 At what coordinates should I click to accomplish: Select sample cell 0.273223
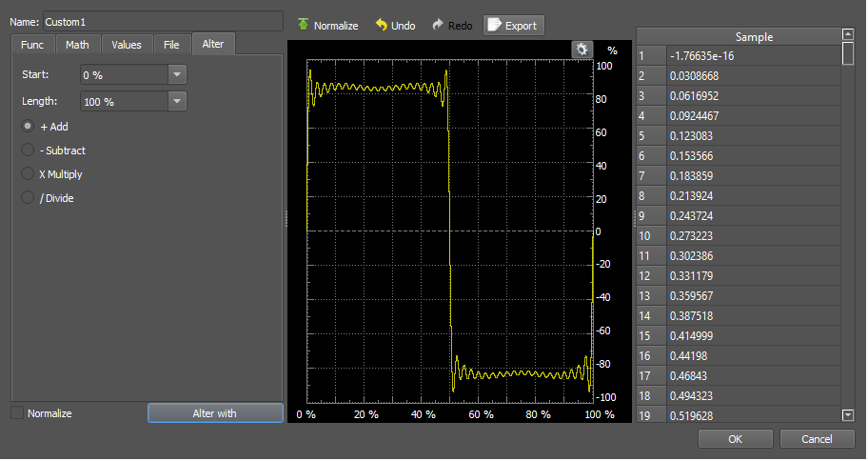(754, 235)
